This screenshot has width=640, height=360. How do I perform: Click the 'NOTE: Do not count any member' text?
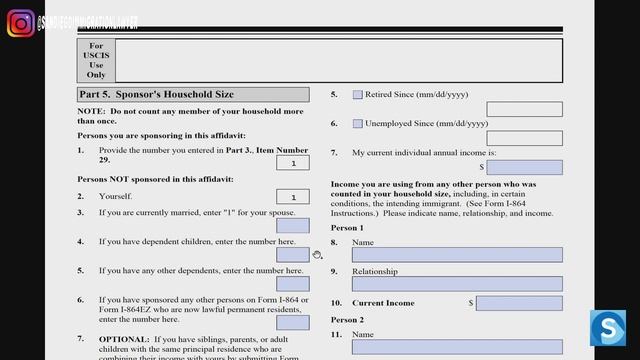[x=190, y=116]
